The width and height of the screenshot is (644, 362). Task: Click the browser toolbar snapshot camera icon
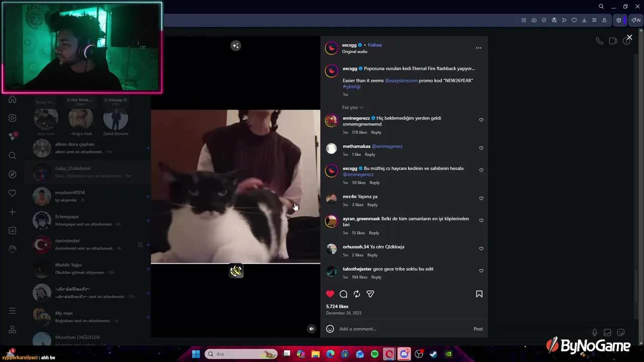click(x=534, y=20)
